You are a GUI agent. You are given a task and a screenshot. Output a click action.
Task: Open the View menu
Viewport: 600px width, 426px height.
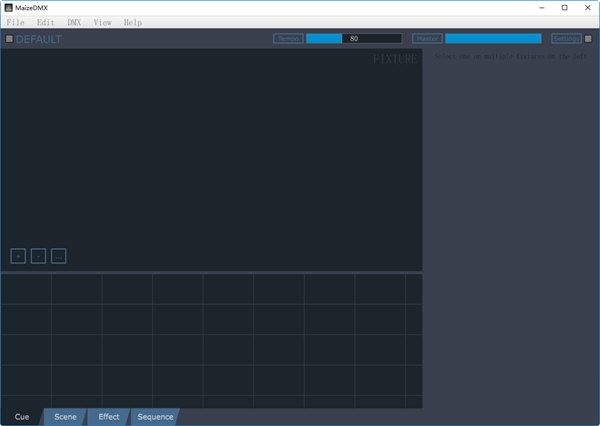coord(102,22)
